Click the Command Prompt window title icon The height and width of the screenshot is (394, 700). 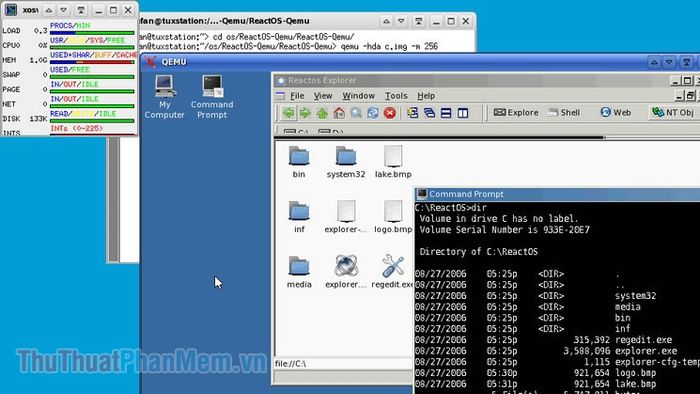point(421,194)
